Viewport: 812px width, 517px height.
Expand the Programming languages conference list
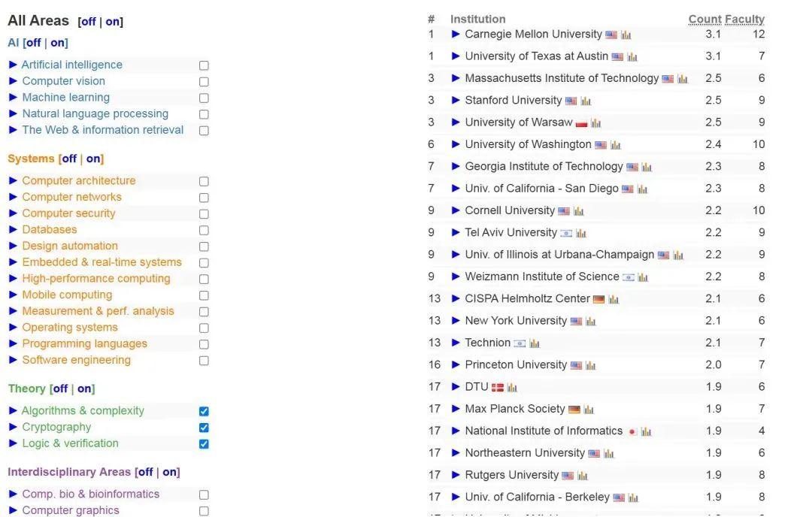click(13, 343)
